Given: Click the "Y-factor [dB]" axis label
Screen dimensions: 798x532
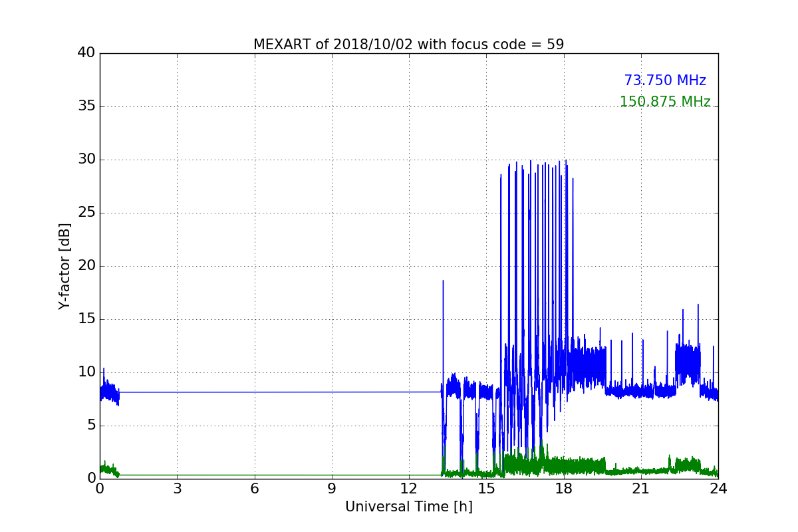Looking at the screenshot, I should (x=65, y=266).
